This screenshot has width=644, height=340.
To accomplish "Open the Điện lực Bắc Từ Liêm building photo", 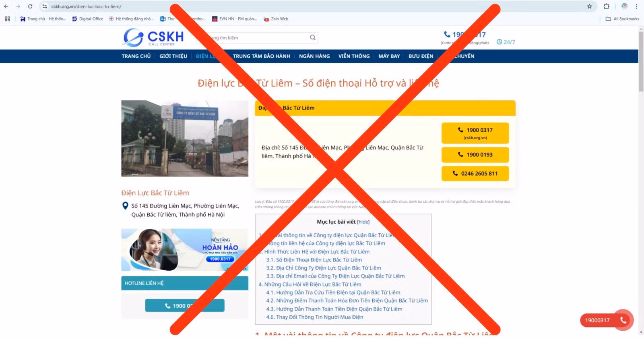I will (x=185, y=139).
